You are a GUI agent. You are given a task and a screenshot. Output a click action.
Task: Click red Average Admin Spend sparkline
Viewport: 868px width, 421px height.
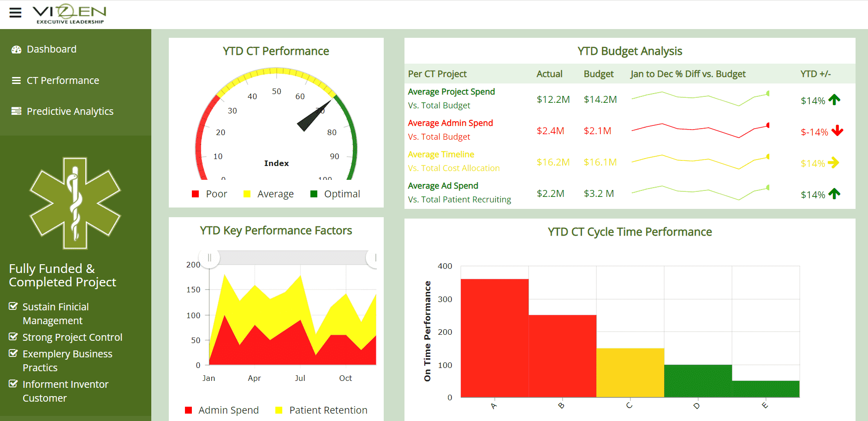tap(700, 130)
